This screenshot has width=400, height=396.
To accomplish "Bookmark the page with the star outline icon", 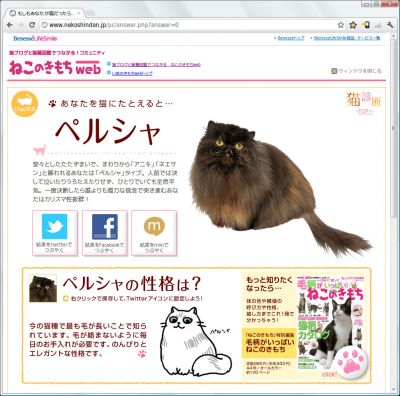I will 340,25.
